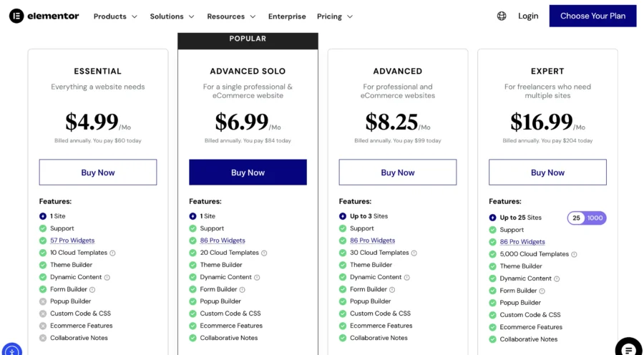This screenshot has height=355, width=644.
Task: Click the $6.99 price text
Action: pos(242,122)
